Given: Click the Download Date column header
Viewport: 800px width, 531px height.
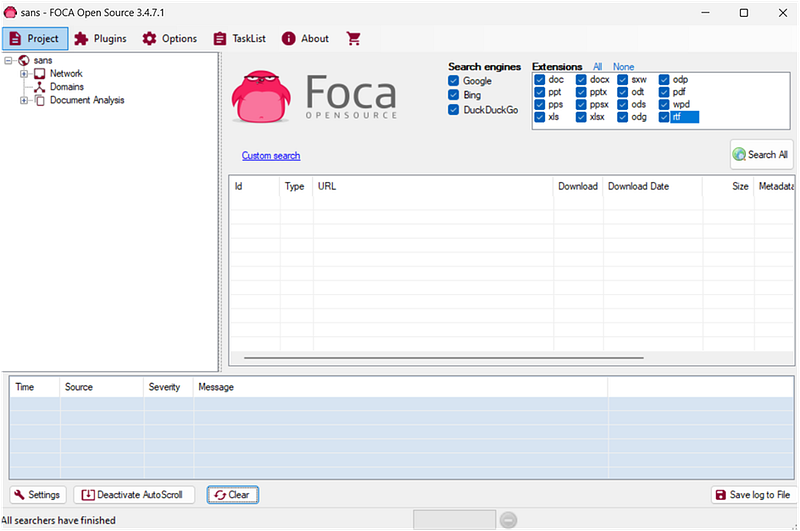Looking at the screenshot, I should [x=653, y=186].
